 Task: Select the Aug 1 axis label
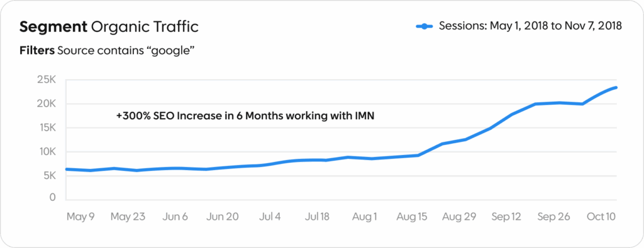(x=364, y=217)
